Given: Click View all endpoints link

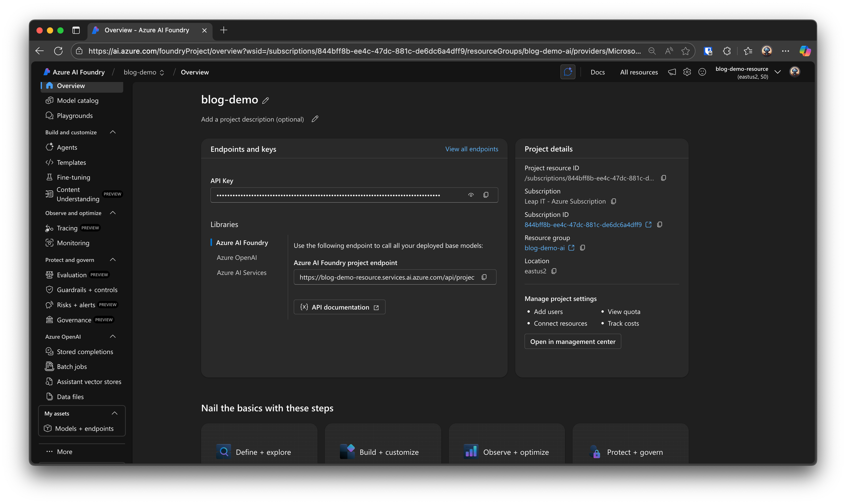Looking at the screenshot, I should point(472,149).
